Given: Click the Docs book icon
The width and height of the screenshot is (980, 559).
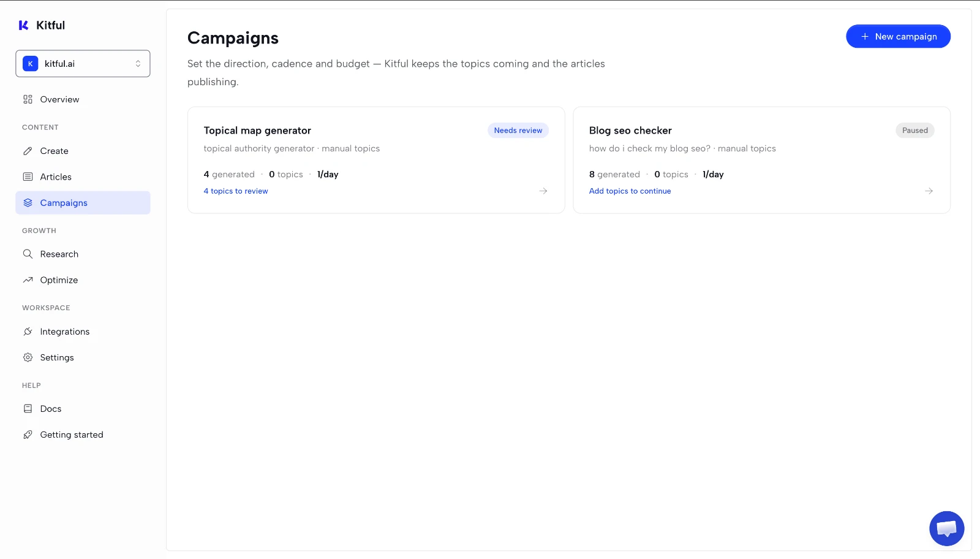Looking at the screenshot, I should (28, 409).
